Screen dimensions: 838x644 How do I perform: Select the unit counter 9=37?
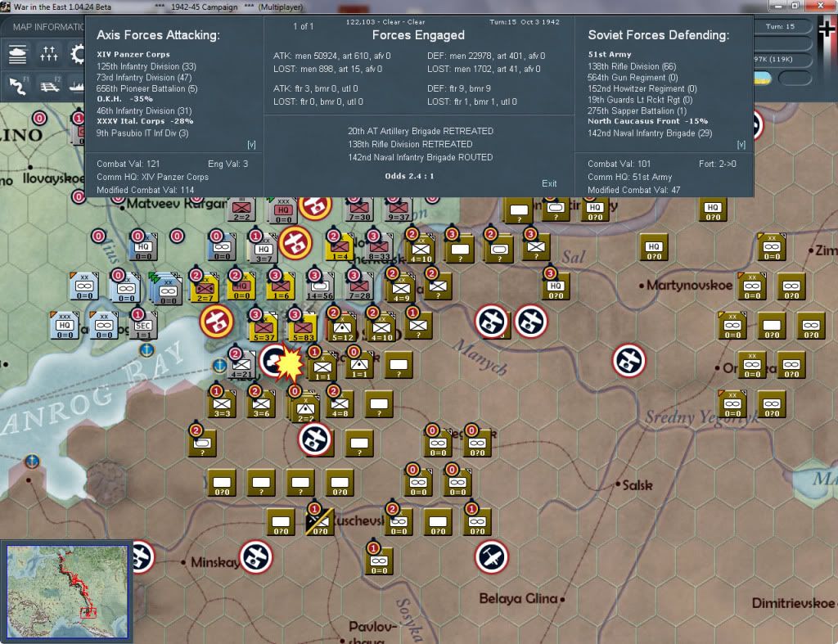click(x=399, y=209)
